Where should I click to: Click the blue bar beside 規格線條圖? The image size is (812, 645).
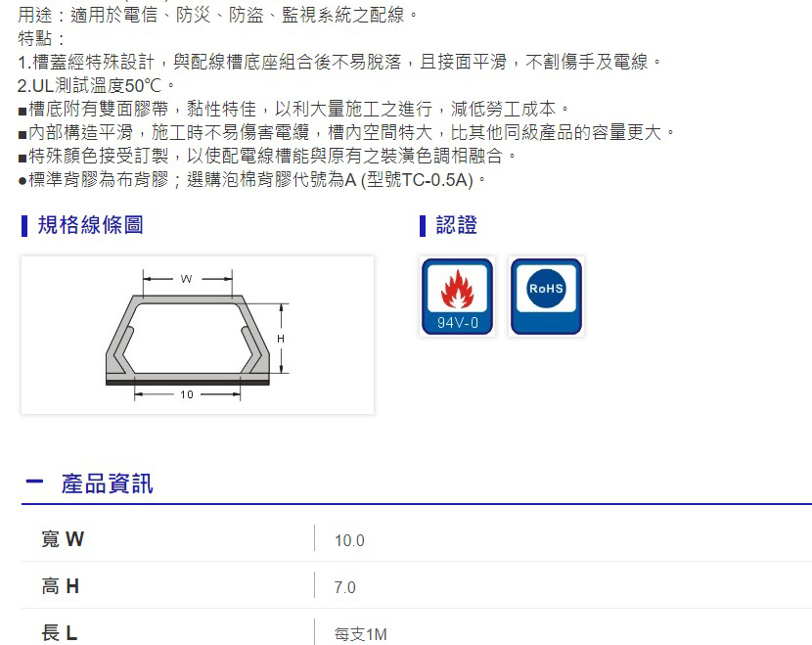point(24,226)
